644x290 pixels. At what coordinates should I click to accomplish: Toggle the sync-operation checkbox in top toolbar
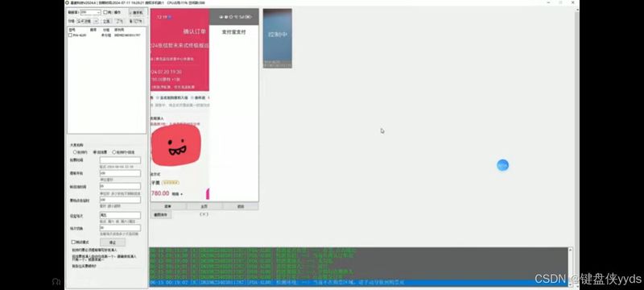[105, 12]
